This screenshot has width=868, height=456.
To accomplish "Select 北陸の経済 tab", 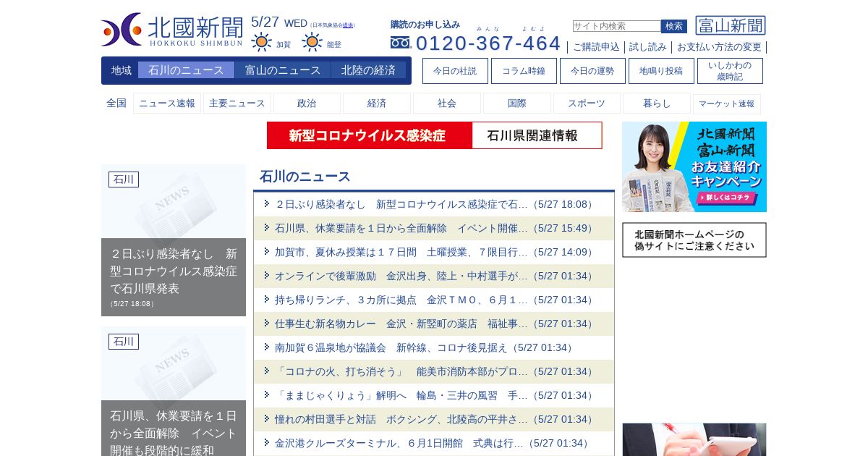I will [369, 70].
